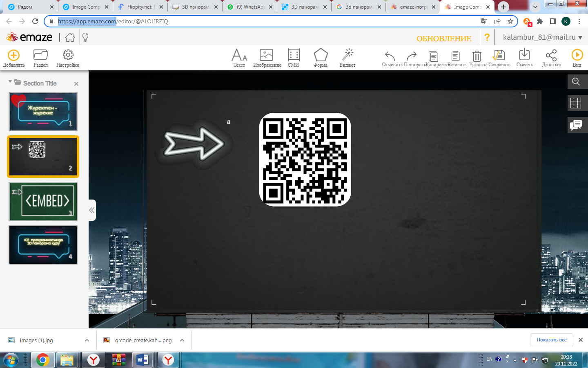
Task: Open Chrome from the taskbar
Action: tap(42, 360)
